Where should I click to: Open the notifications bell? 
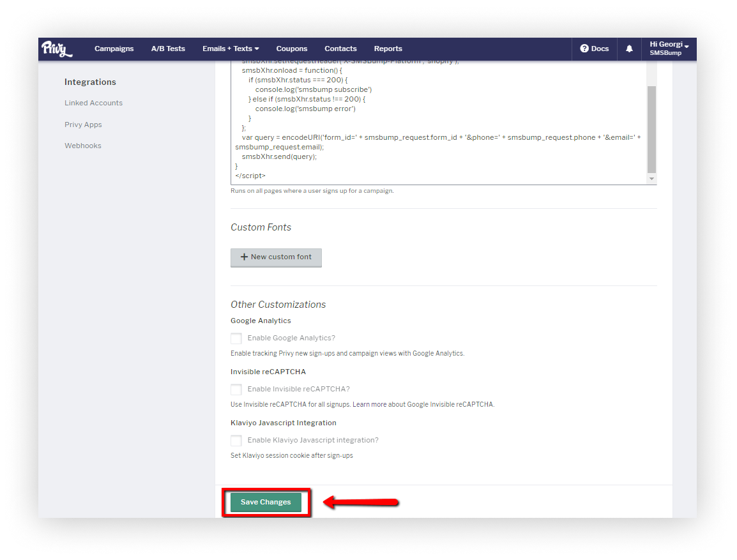[x=629, y=49]
